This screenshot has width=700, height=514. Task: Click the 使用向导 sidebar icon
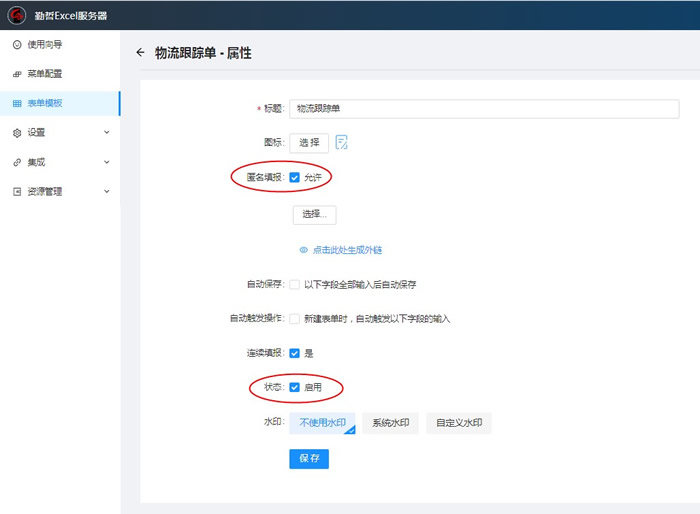(x=16, y=45)
